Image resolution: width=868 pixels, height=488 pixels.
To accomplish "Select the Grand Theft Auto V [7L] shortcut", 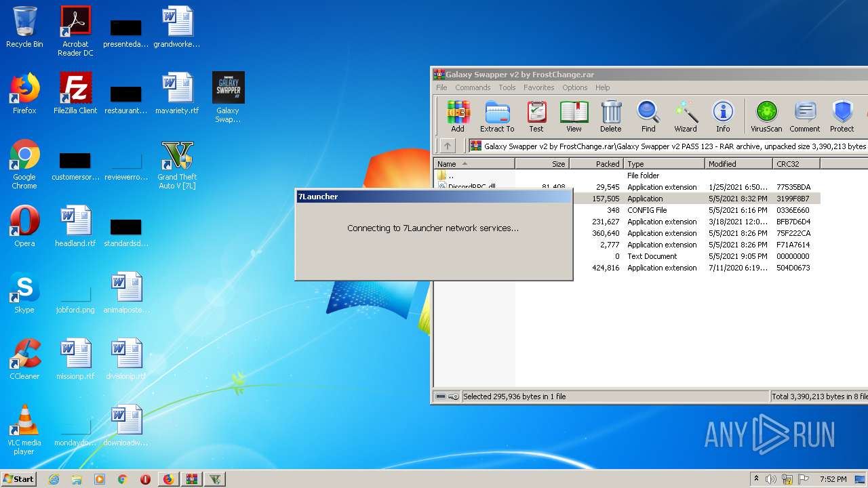I will coord(177,164).
